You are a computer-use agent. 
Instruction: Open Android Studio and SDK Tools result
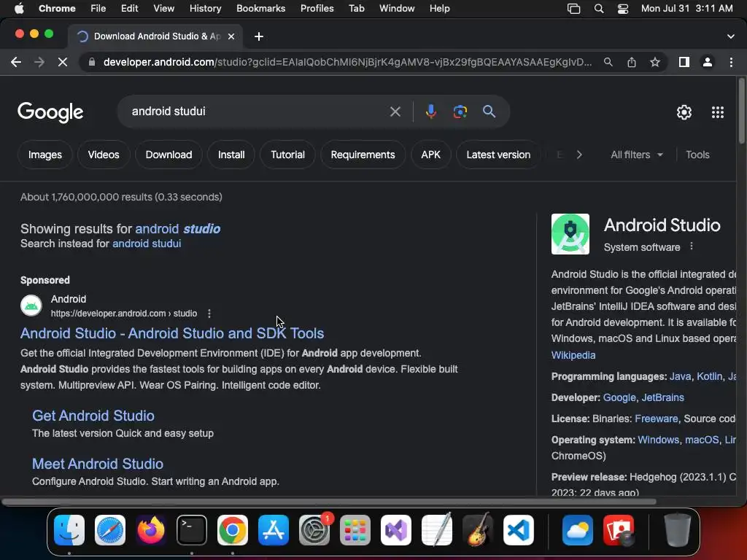172,333
